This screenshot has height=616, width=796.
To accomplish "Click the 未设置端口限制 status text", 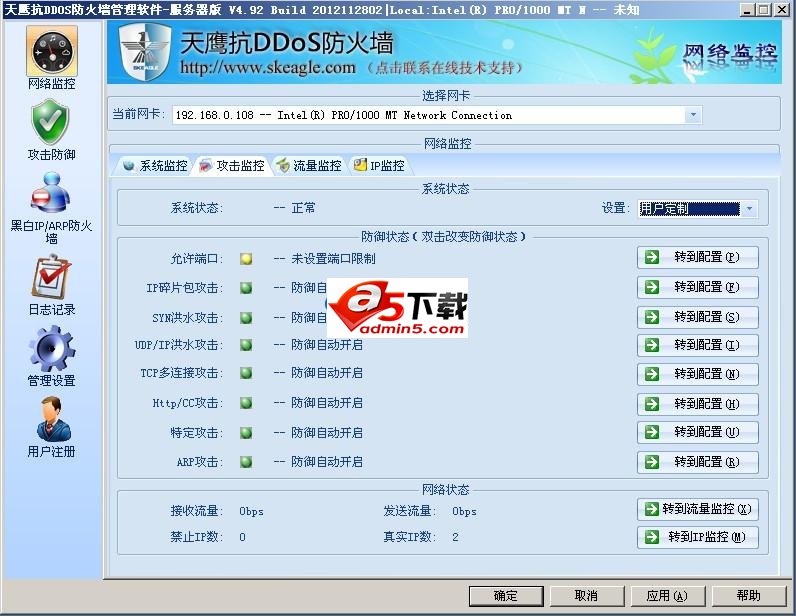I will click(x=334, y=259).
